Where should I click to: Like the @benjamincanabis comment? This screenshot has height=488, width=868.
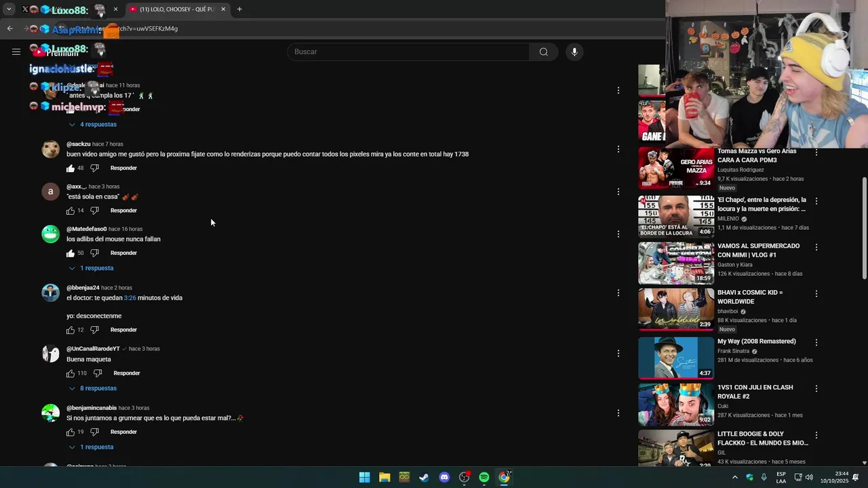[71, 432]
